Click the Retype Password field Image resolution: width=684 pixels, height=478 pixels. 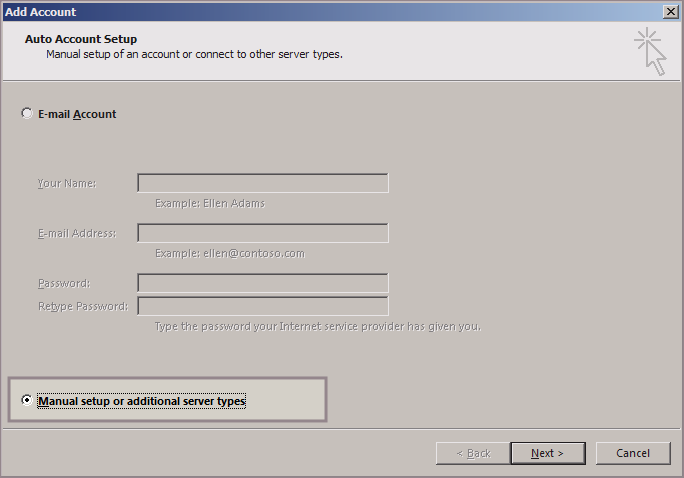[x=263, y=306]
